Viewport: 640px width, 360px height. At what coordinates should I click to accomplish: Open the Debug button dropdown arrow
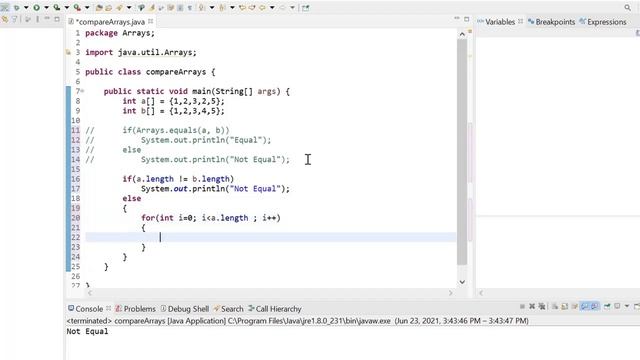(26, 8)
